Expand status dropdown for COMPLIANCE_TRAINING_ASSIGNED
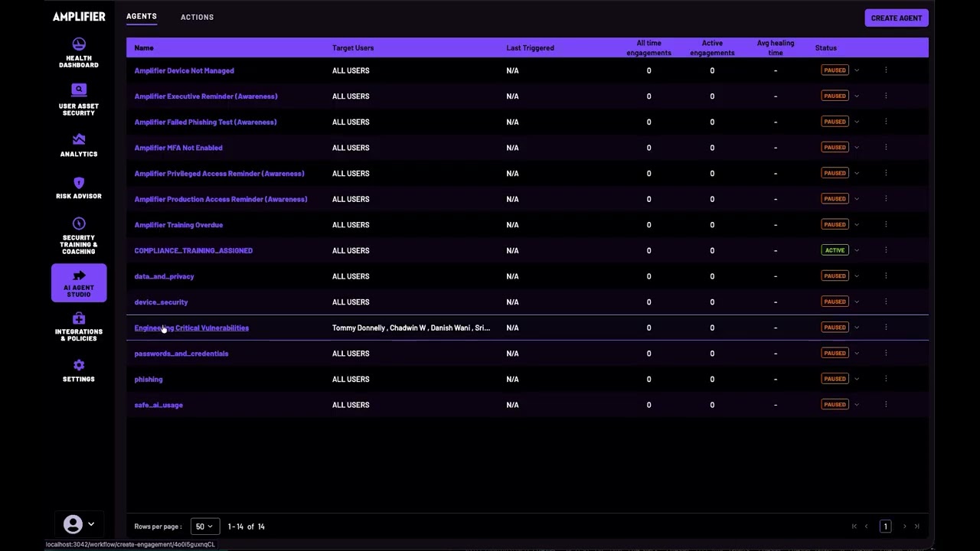The width and height of the screenshot is (980, 551). (x=857, y=250)
